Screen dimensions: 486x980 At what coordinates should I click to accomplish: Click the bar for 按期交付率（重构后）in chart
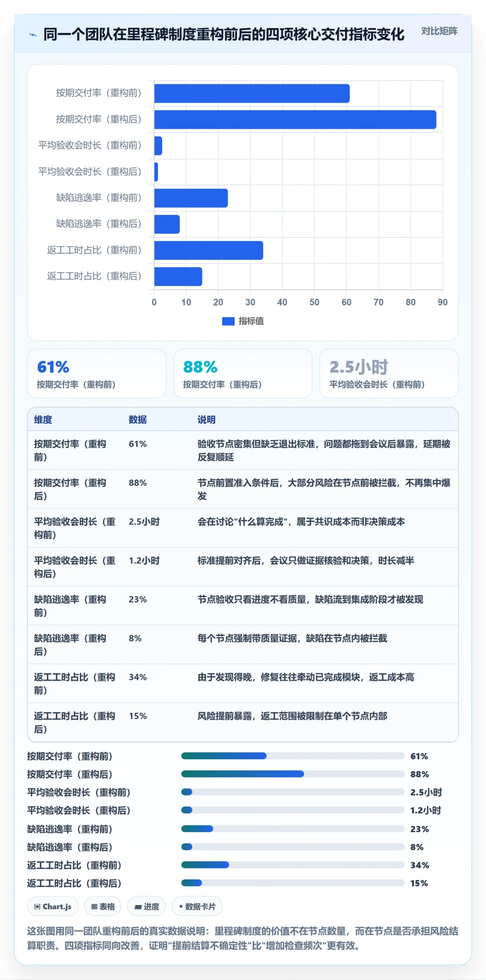(x=295, y=119)
